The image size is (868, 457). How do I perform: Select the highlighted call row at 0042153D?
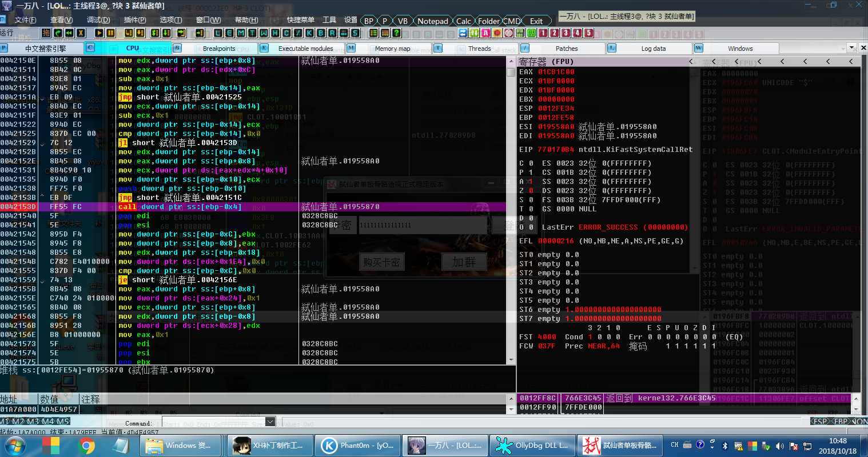[x=253, y=207]
